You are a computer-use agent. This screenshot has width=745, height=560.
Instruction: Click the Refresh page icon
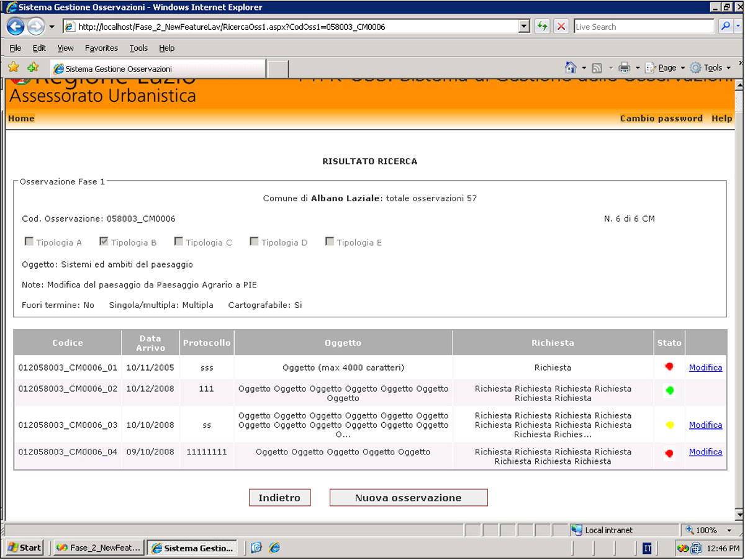[542, 27]
